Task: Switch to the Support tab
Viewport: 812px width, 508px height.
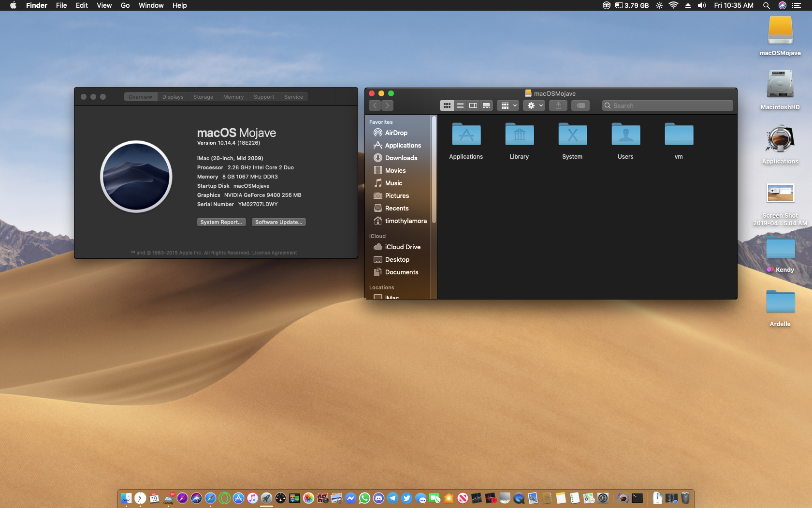Action: 264,97
